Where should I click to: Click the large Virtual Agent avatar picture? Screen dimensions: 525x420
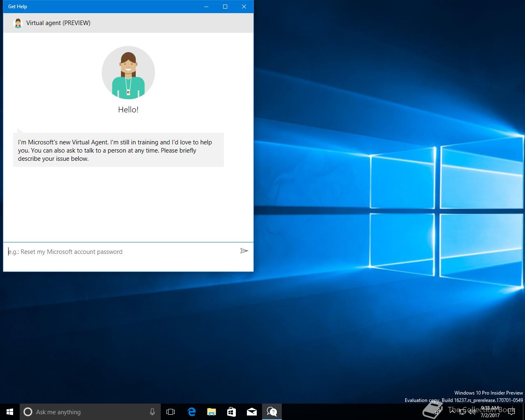point(128,73)
